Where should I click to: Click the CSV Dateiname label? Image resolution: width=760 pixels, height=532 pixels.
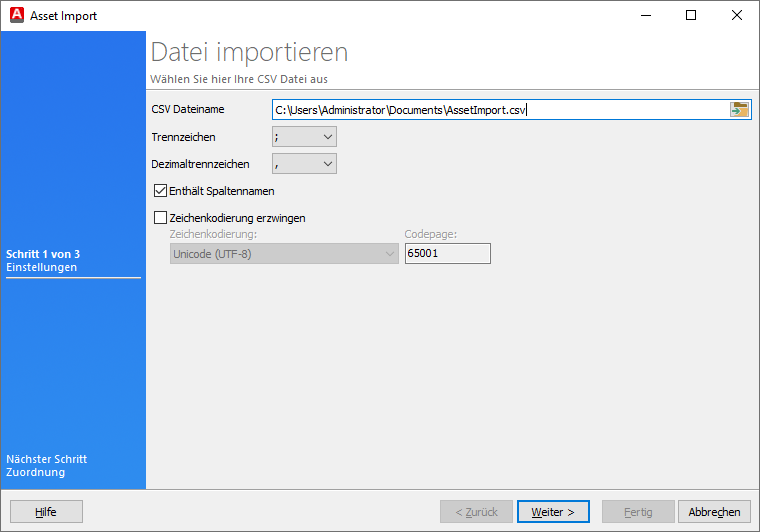188,109
